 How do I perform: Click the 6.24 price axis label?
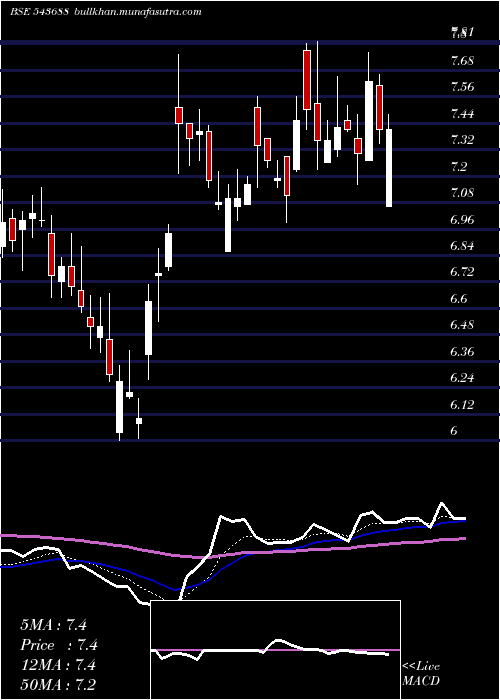coord(463,378)
